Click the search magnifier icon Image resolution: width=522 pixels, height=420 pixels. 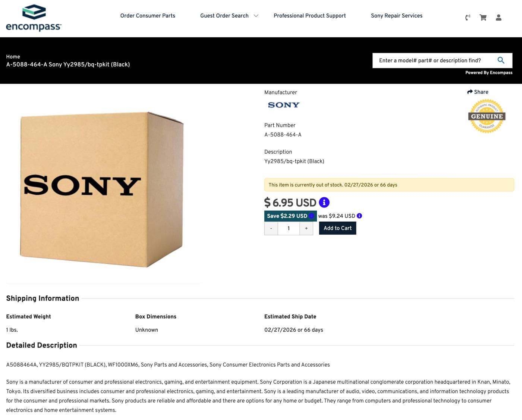(x=501, y=60)
